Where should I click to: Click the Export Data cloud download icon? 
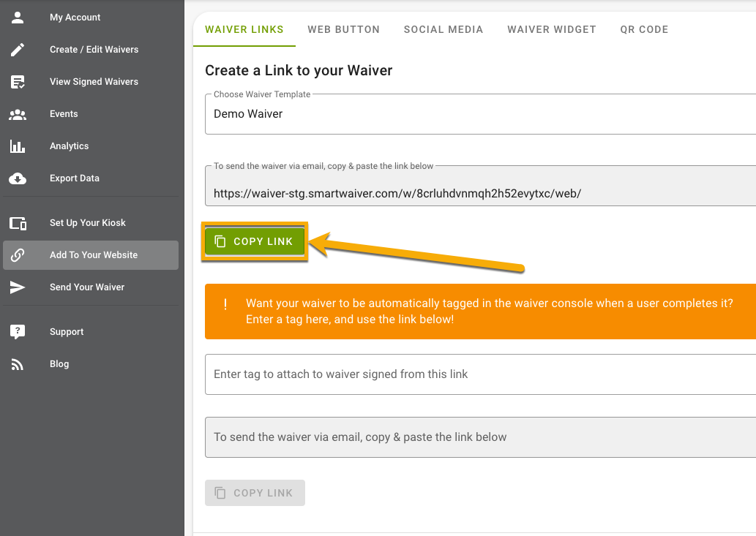tap(18, 178)
